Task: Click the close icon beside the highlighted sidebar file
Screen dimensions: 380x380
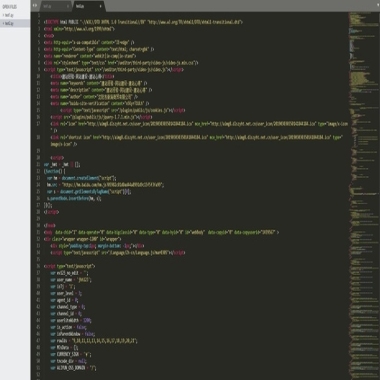Action: coord(3,23)
